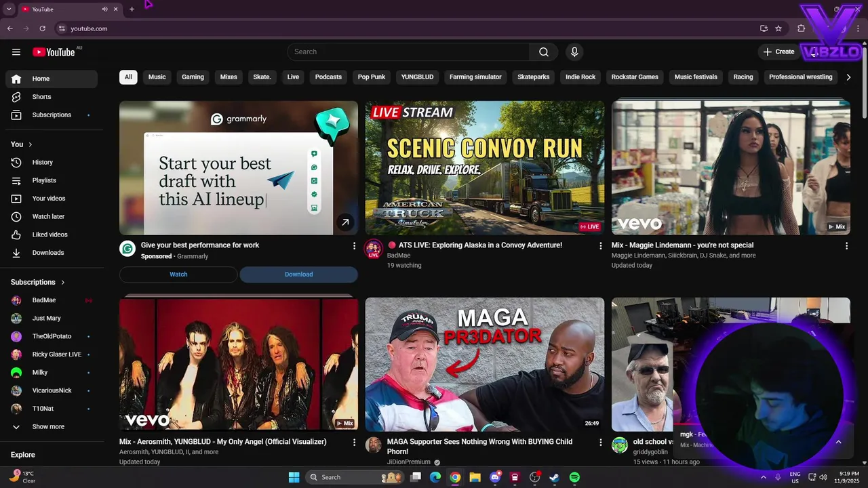868x488 pixels.
Task: Open Spotify from the taskbar
Action: click(574, 477)
